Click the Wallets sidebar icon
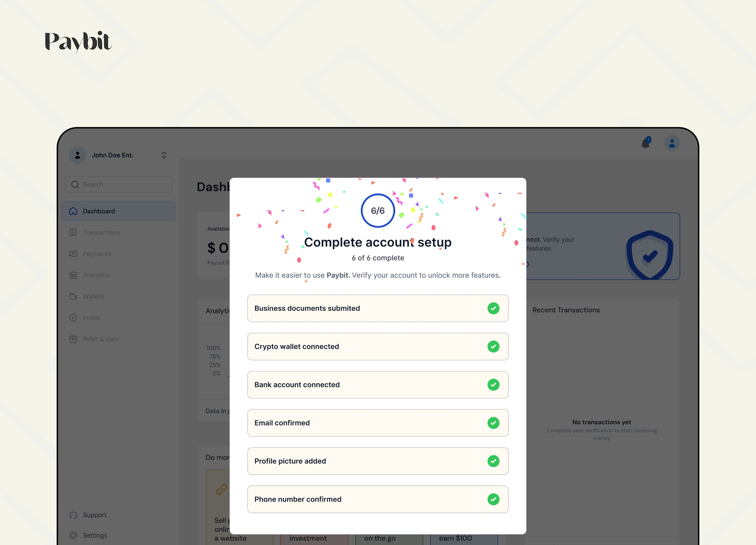Screen dimensions: 756x545 click(x=73, y=296)
